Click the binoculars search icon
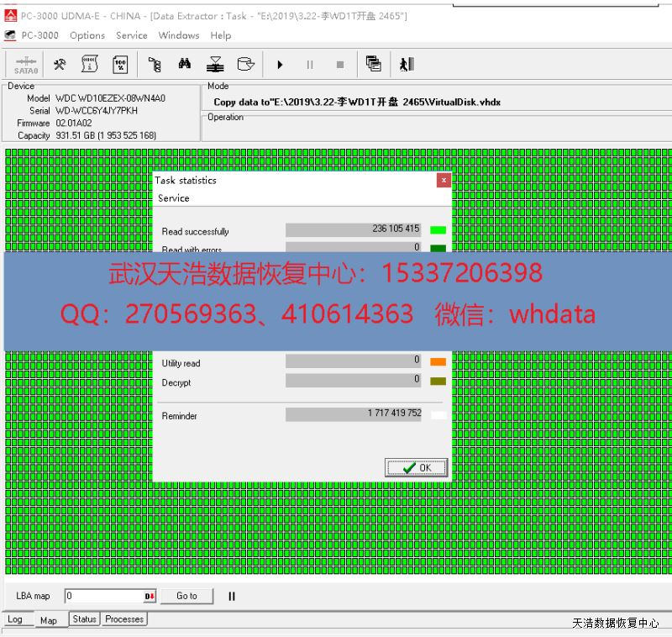The width and height of the screenshot is (672, 637). click(185, 65)
